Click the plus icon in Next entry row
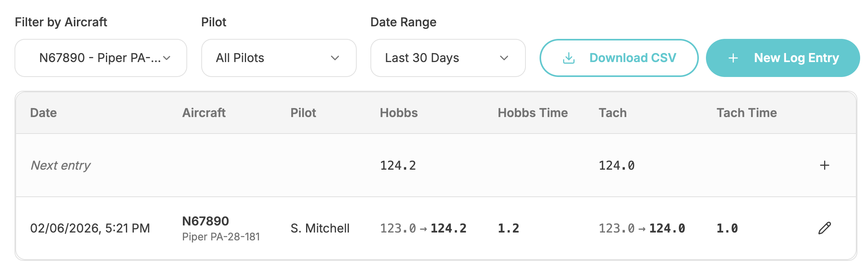 [824, 165]
